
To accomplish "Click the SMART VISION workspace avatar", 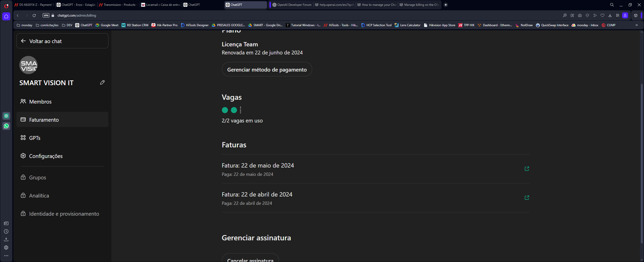I will click(28, 65).
